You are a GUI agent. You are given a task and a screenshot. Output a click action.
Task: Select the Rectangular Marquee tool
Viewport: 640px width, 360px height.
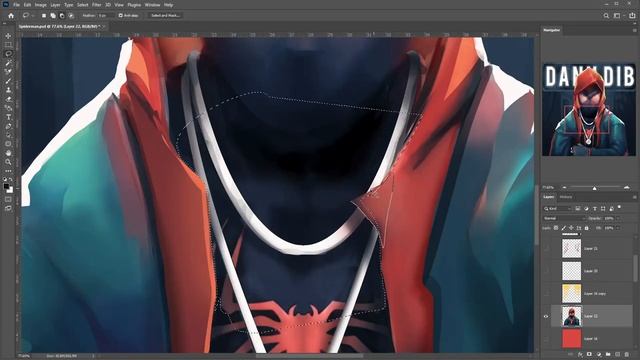click(x=8, y=45)
